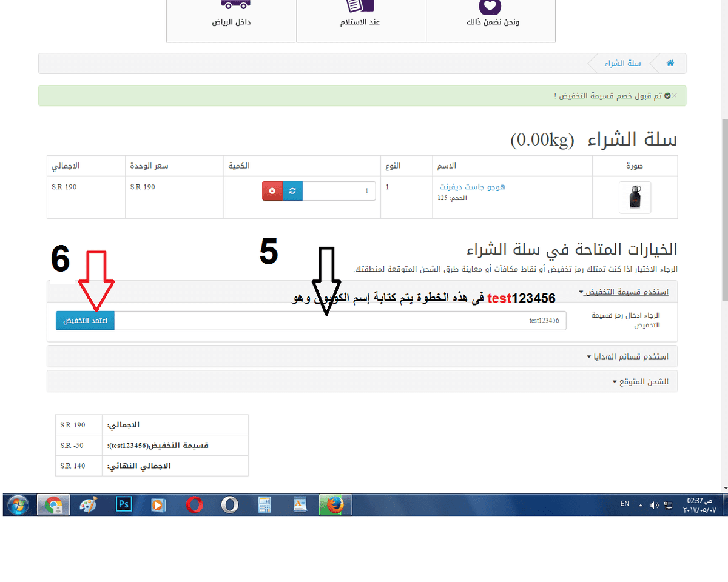Click the سلة الشراء breadcrumb link
This screenshot has height=582, width=728.
point(618,64)
